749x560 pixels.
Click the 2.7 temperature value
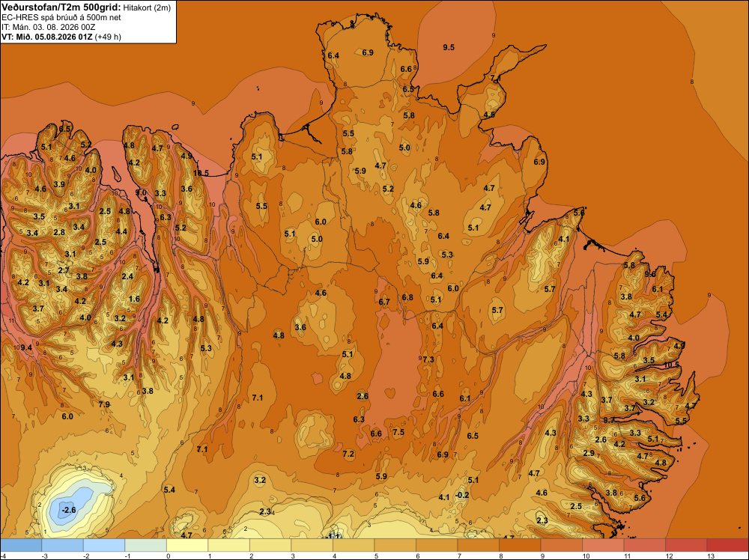(x=64, y=270)
